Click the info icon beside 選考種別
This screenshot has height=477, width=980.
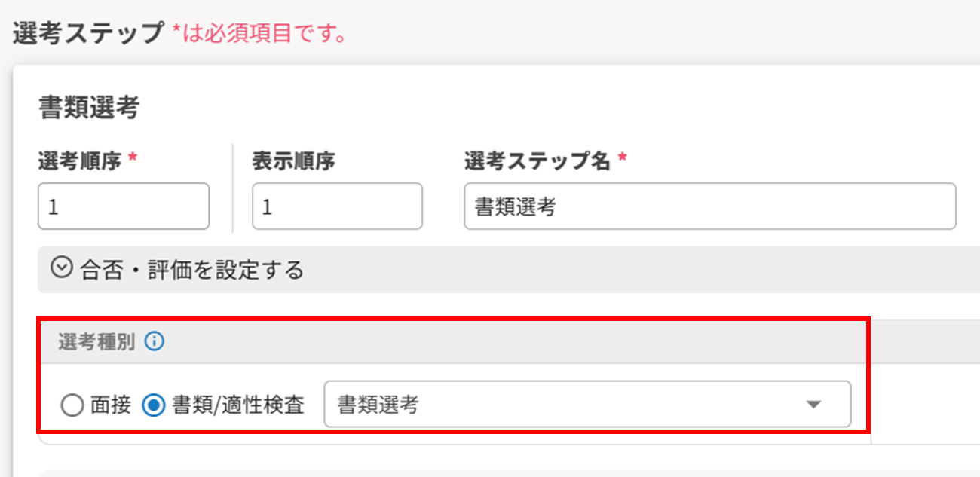coord(154,342)
